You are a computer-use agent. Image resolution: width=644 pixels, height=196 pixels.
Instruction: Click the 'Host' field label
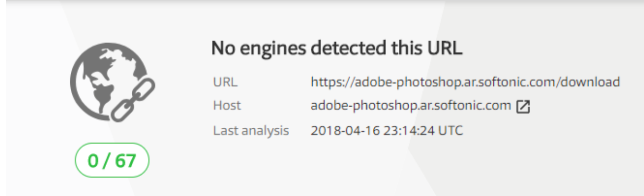[227, 106]
